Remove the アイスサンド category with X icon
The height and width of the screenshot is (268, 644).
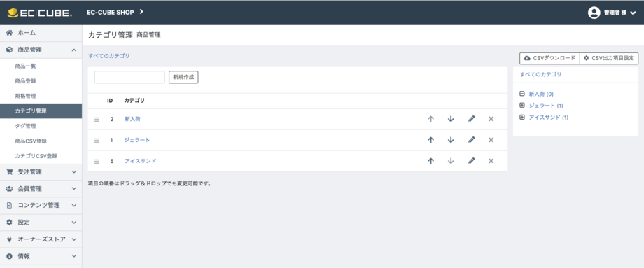(x=491, y=161)
